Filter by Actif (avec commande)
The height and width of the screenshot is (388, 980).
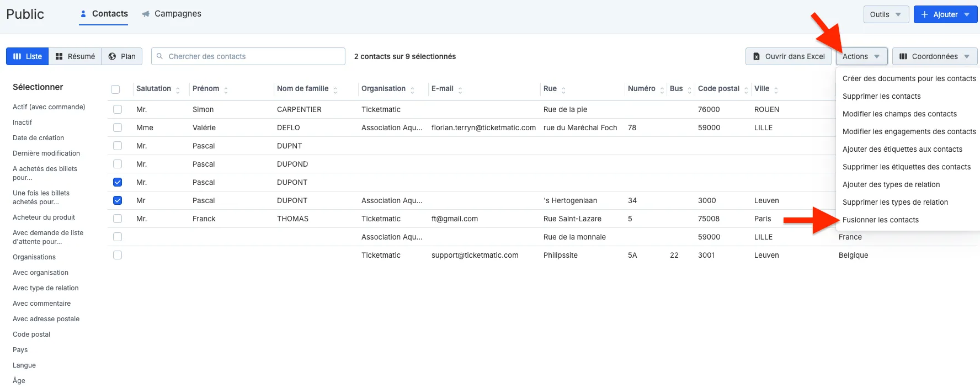[x=49, y=107]
